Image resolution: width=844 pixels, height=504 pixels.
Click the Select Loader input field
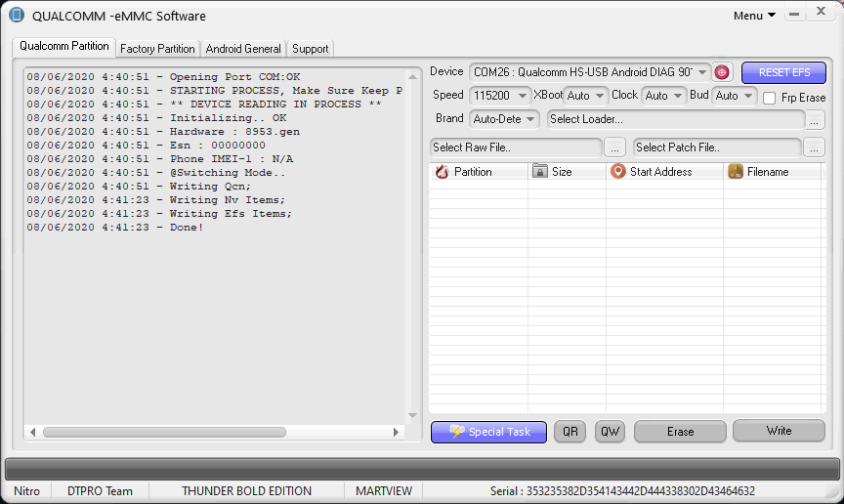pyautogui.click(x=676, y=119)
